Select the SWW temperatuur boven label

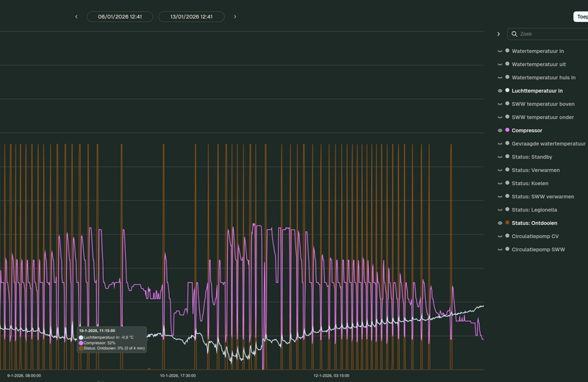click(543, 104)
